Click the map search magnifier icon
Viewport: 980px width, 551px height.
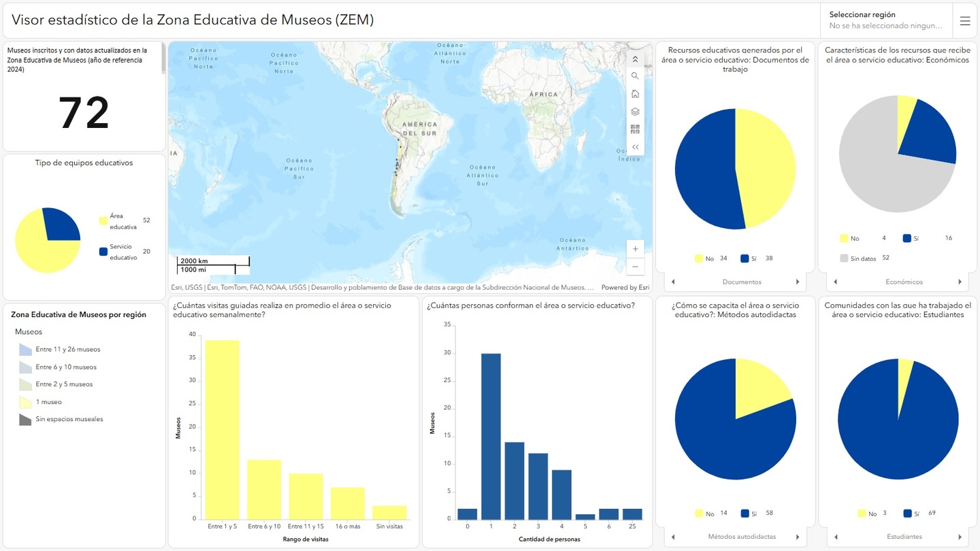635,76
